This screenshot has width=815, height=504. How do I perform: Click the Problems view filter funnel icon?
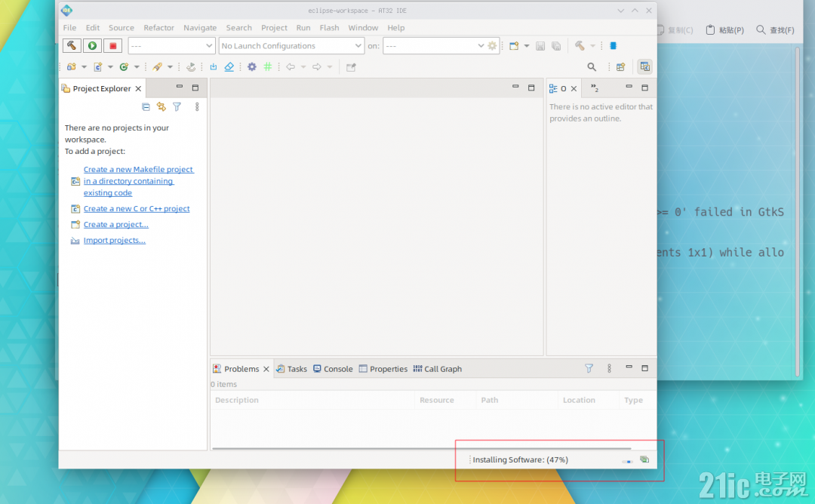tap(589, 368)
